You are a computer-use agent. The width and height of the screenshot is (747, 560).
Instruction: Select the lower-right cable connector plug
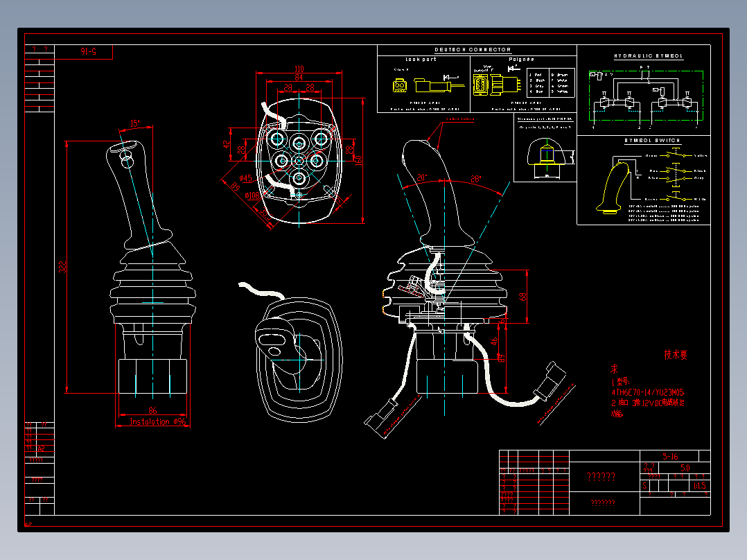pos(550,380)
